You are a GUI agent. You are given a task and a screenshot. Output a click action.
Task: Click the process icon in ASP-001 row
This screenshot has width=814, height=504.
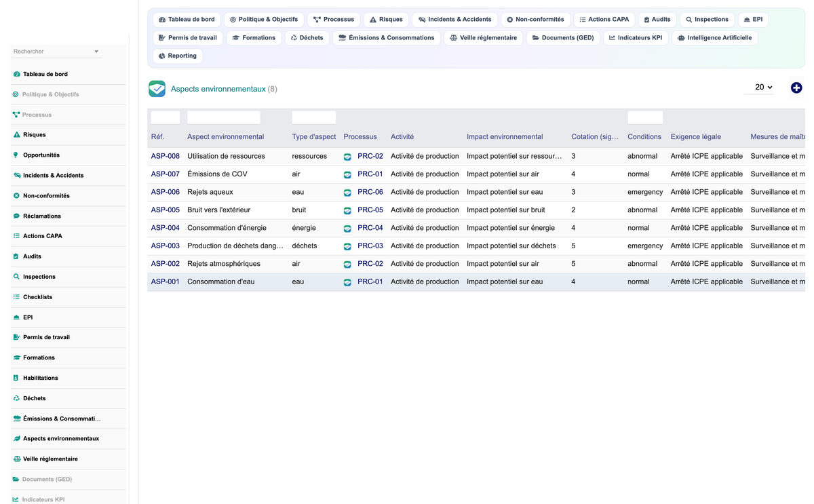coord(347,282)
